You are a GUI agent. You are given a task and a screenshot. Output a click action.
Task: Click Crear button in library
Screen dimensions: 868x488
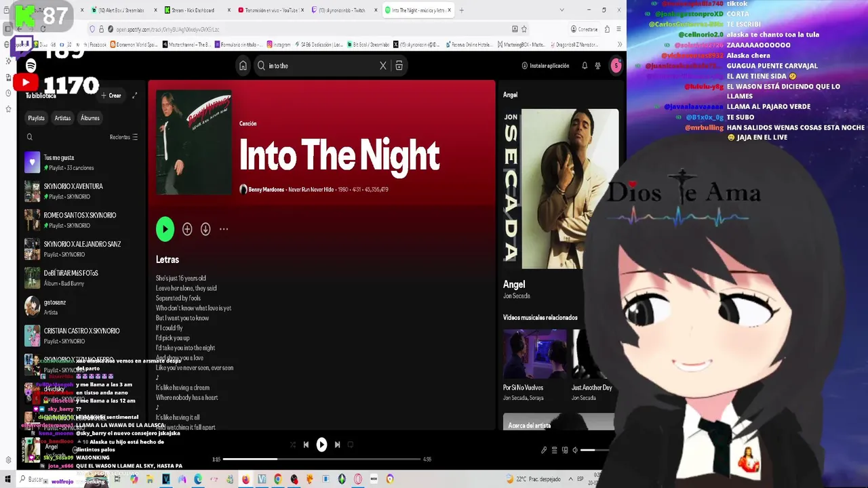[x=111, y=96]
